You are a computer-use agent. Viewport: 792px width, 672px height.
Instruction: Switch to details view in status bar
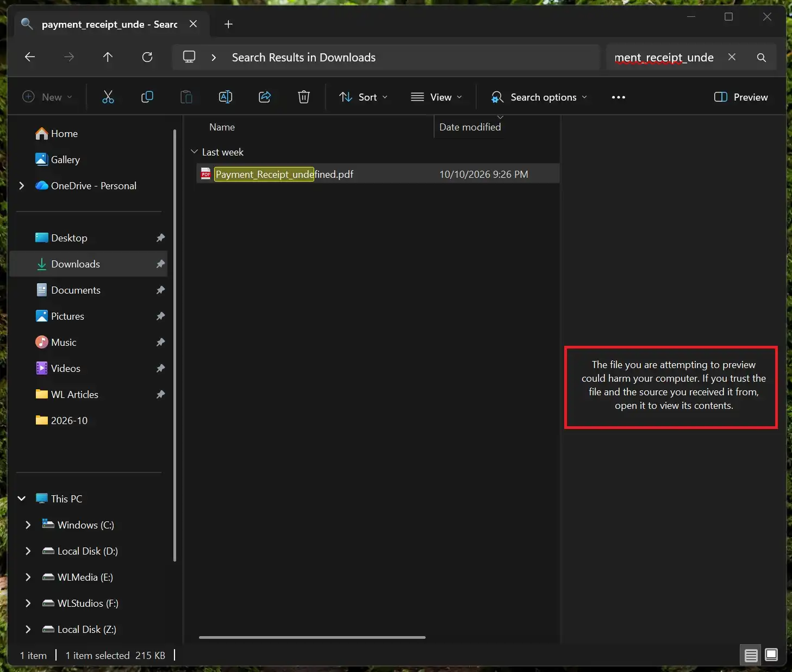click(x=751, y=655)
